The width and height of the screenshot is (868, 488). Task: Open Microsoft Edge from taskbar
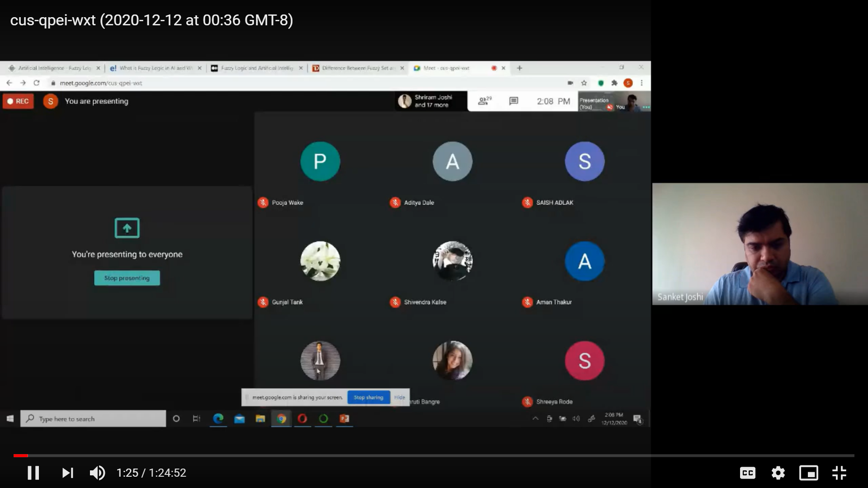[218, 418]
